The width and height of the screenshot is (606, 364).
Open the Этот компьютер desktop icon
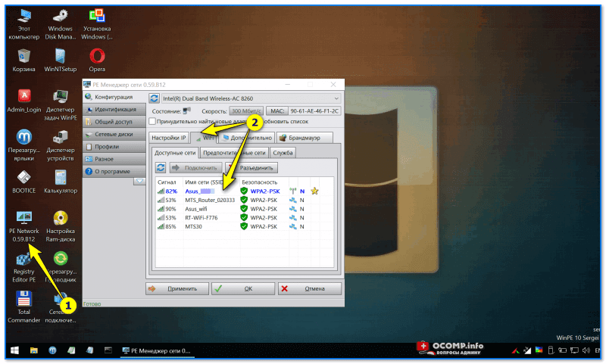[24, 23]
